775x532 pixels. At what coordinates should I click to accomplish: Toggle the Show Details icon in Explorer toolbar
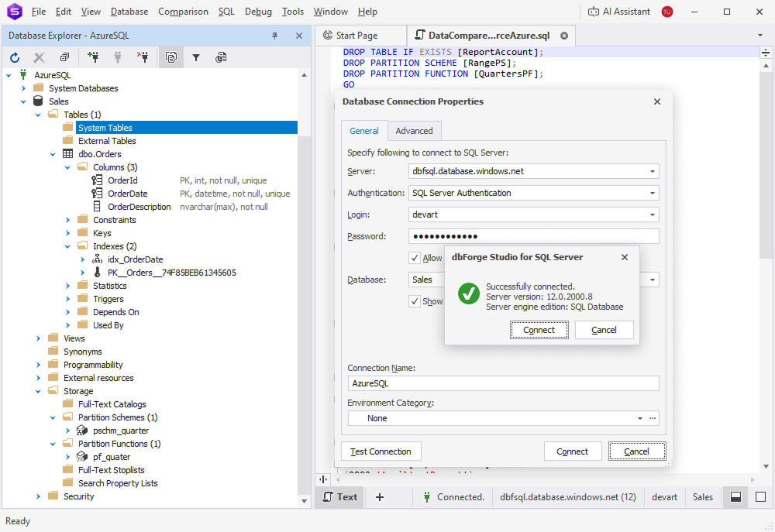click(171, 58)
